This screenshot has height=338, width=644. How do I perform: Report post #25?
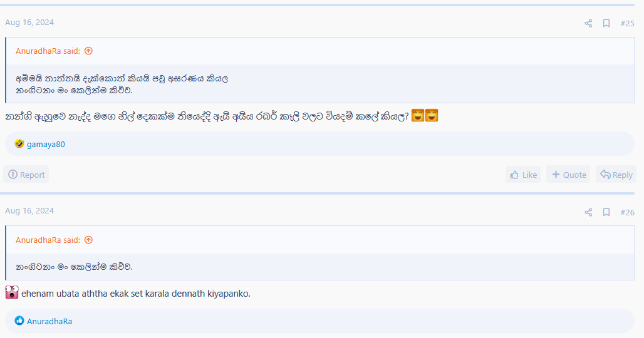point(26,175)
